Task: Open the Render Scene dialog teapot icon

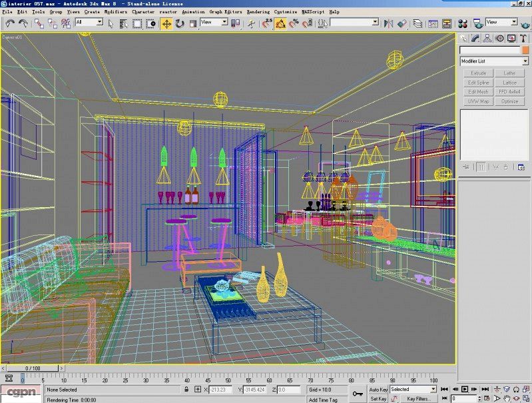Action: point(478,24)
